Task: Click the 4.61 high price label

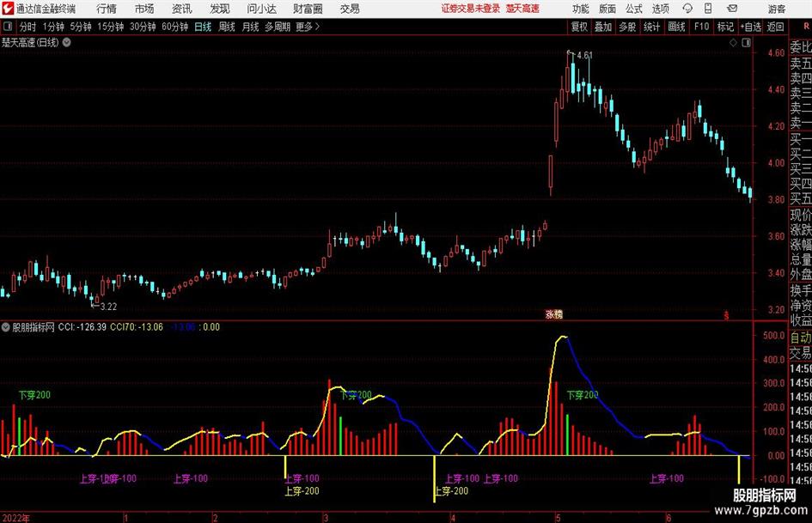Action: coord(584,55)
